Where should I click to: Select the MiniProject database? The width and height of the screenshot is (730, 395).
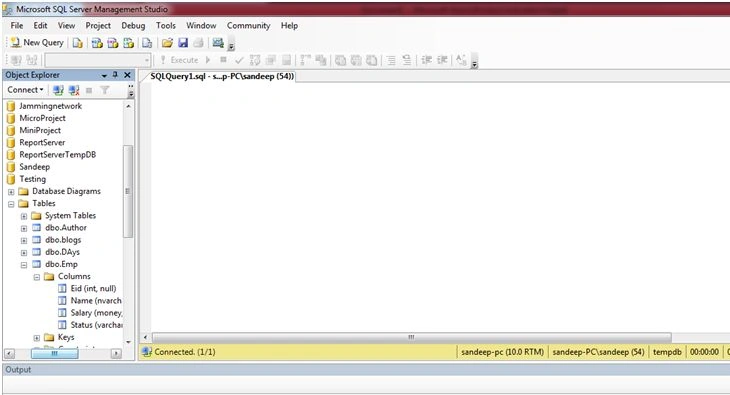click(40, 130)
